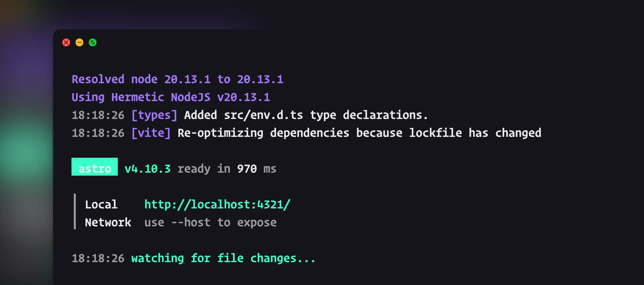Viewport: 644px width, 285px height.
Task: Click the 970 startup time number
Action: [x=247, y=169]
